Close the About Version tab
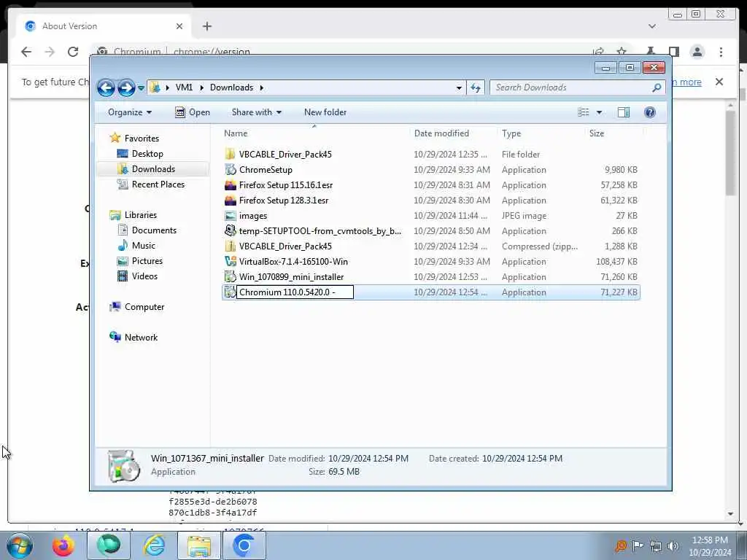 point(179,26)
